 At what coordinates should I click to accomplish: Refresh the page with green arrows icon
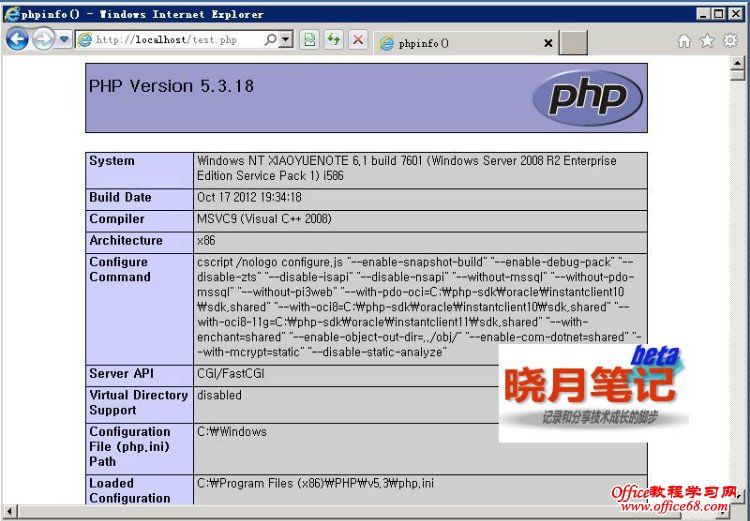coord(333,40)
